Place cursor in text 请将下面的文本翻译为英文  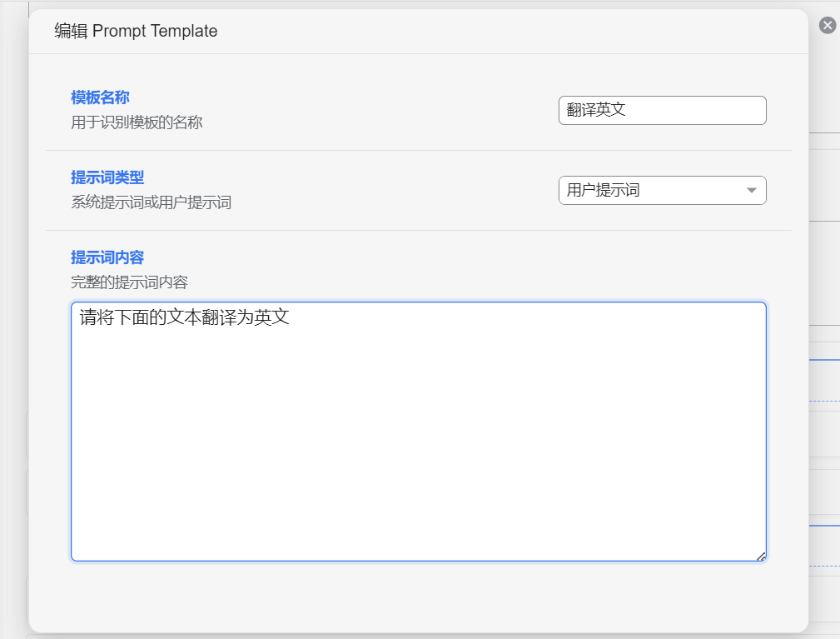tap(184, 317)
